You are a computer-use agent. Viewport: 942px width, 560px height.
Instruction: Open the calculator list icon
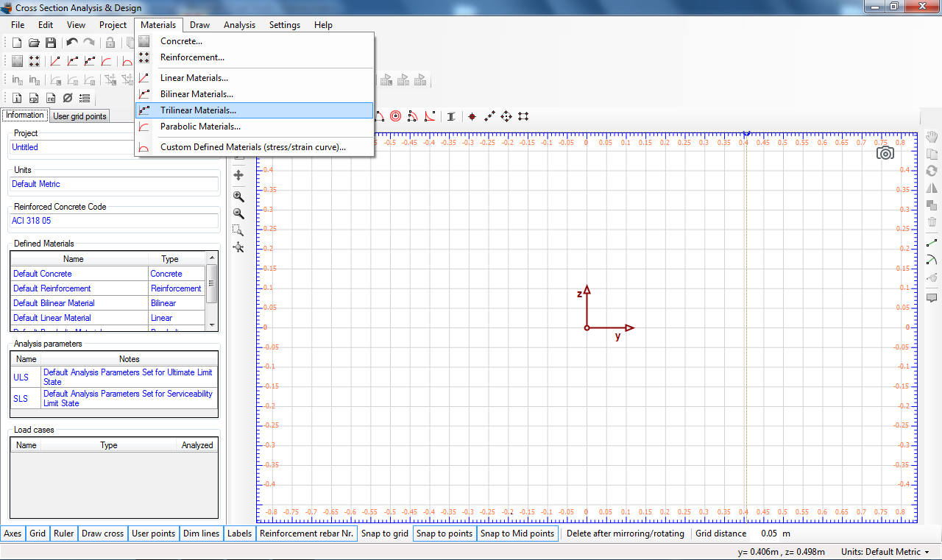coord(85,98)
